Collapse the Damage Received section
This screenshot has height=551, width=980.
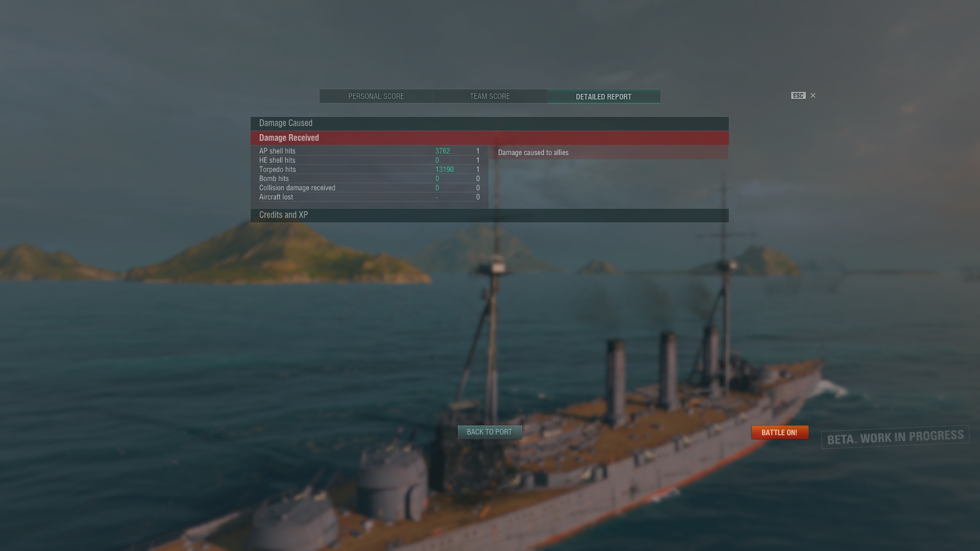pos(489,138)
